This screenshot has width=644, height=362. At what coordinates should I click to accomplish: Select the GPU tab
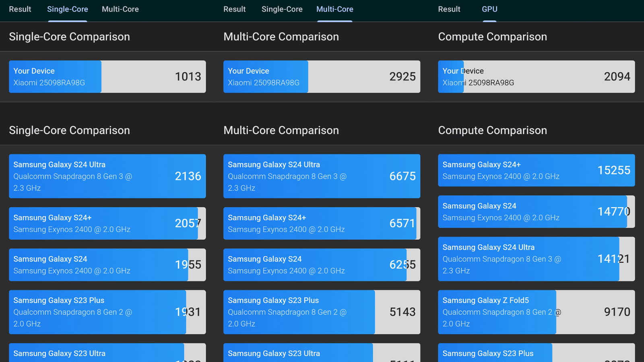coord(489,9)
